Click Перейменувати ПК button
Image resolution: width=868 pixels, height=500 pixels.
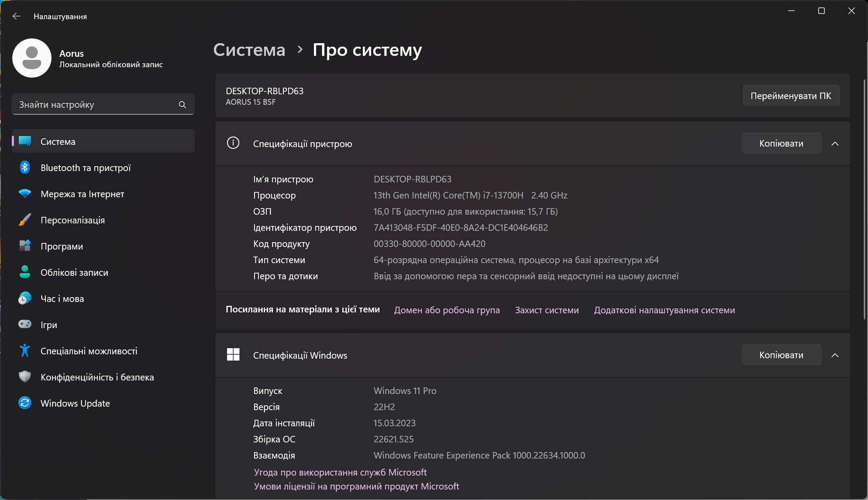791,96
